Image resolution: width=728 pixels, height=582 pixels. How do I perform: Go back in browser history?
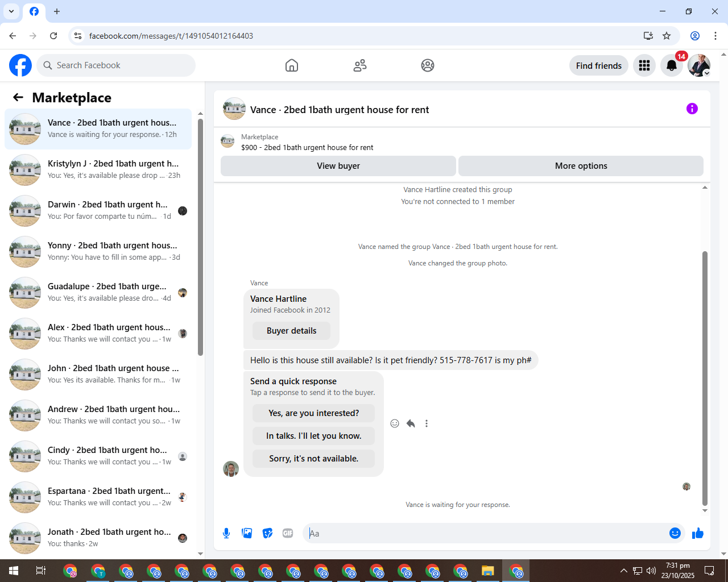point(13,36)
